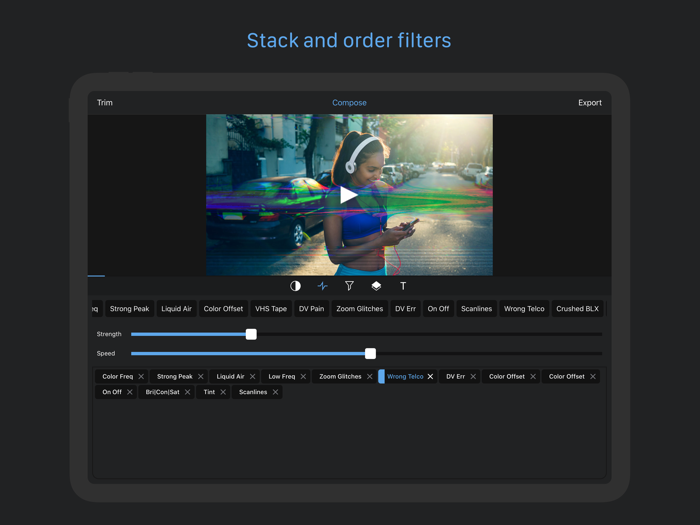700x525 pixels.
Task: Remove Zoom Glitches from filter stack
Action: click(x=370, y=377)
